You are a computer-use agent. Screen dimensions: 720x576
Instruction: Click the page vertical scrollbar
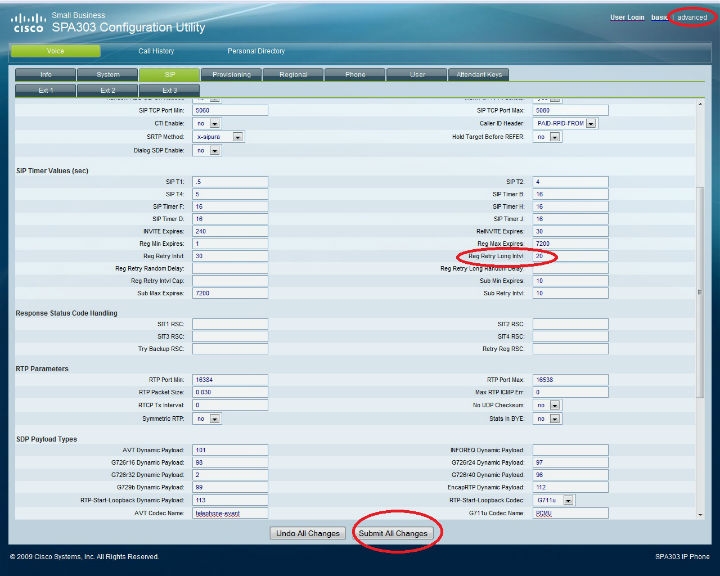(x=700, y=300)
